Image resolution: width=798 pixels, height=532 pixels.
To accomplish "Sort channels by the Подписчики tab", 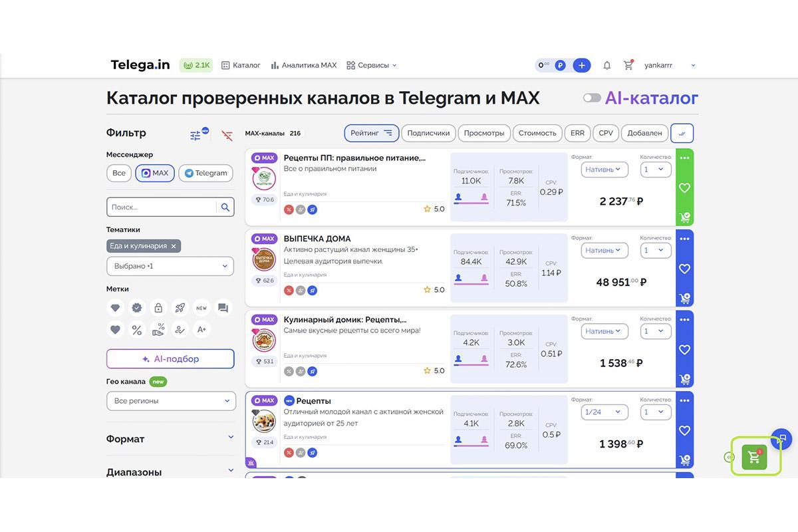I will pos(428,133).
